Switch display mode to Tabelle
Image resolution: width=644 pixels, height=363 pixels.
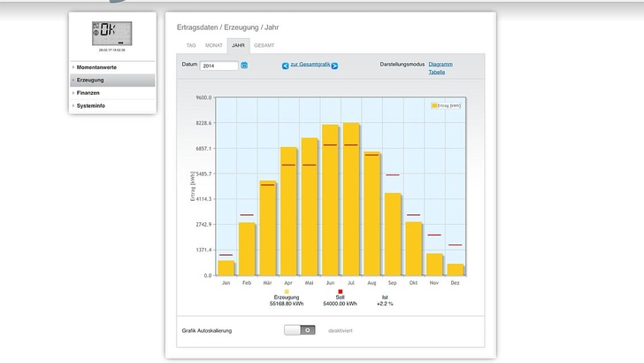(x=437, y=72)
